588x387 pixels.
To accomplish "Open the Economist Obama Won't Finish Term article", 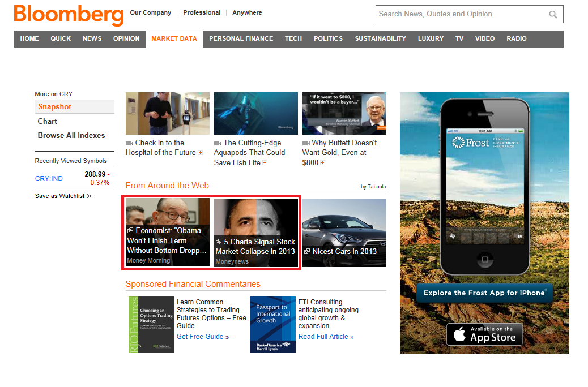I will click(x=168, y=233).
